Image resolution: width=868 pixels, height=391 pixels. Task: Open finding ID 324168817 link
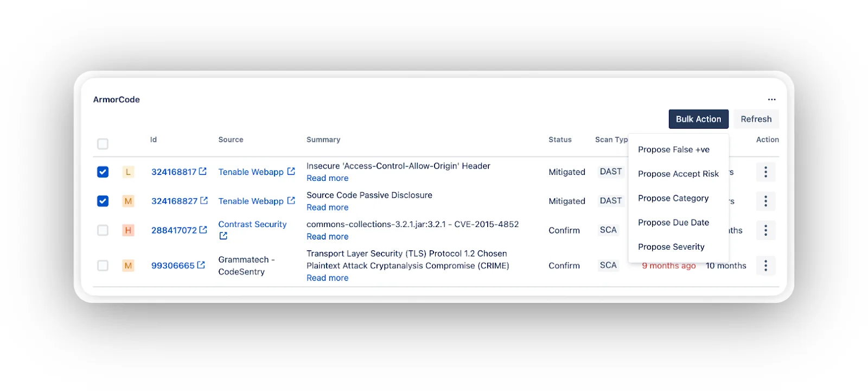pos(174,172)
